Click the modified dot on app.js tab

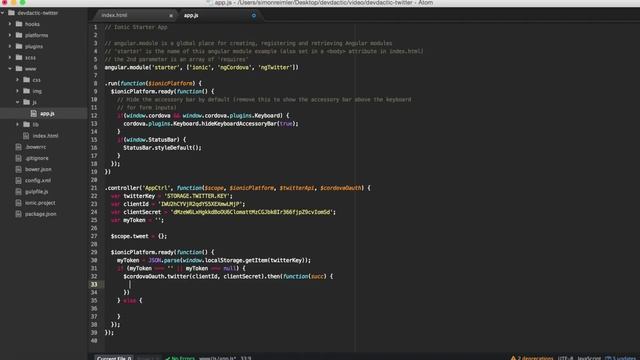(253, 16)
